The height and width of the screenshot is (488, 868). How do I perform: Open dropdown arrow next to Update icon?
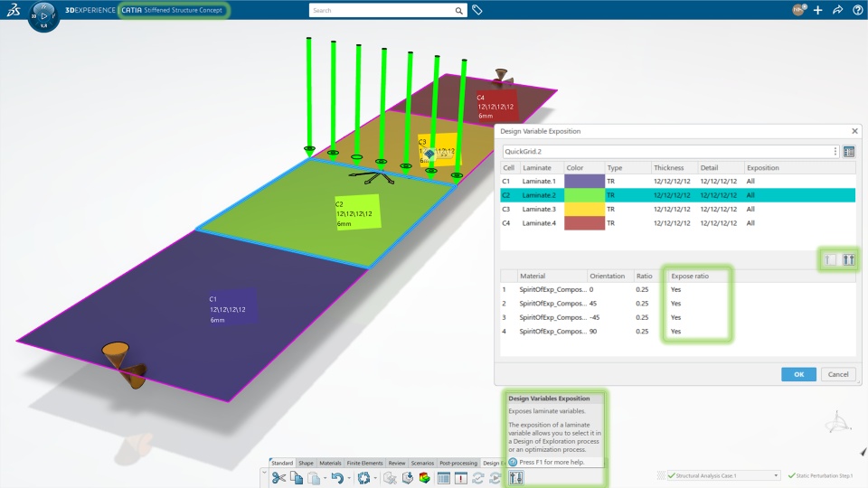click(x=374, y=479)
